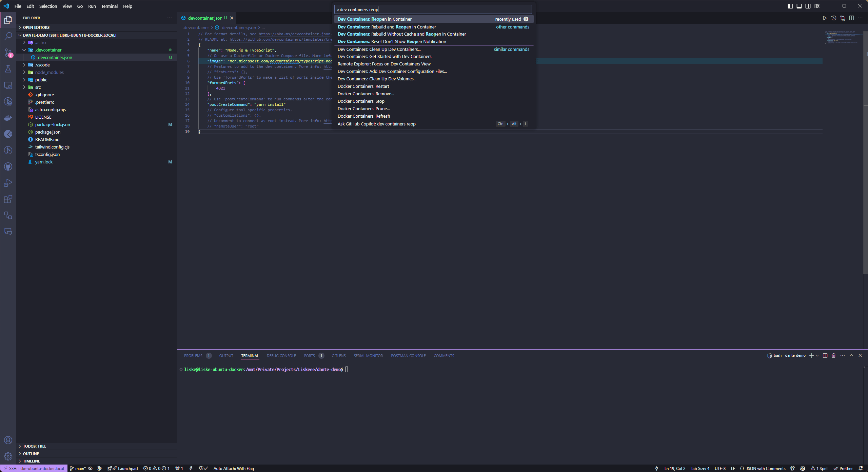Image resolution: width=868 pixels, height=472 pixels.
Task: Open the Manage gear in activity bar
Action: [8, 456]
